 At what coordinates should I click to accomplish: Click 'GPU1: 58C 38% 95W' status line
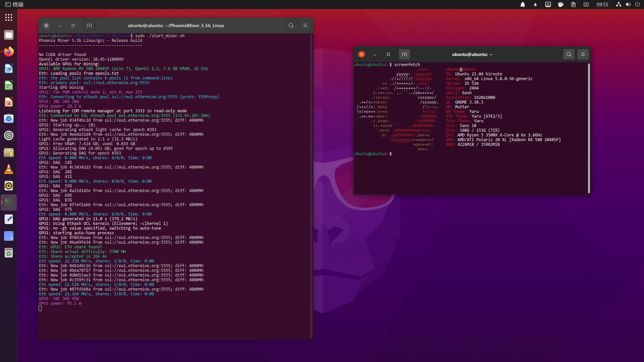pyautogui.click(x=59, y=299)
